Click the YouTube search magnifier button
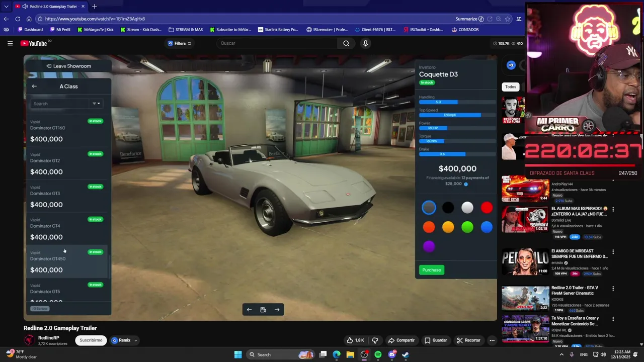The height and width of the screenshot is (362, 644). (346, 43)
